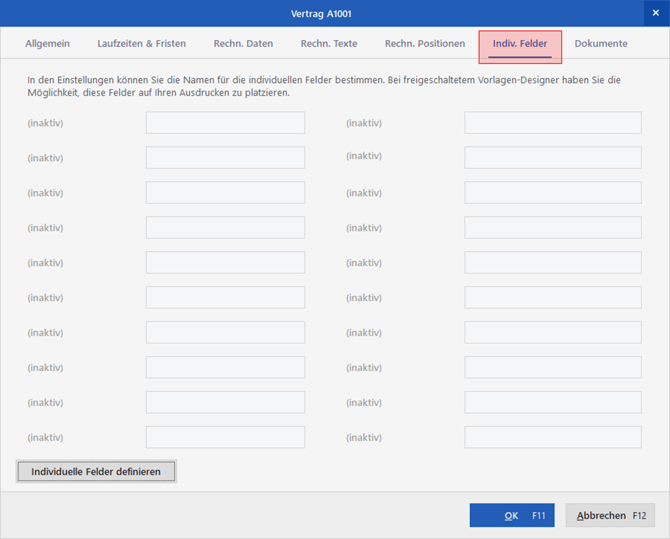Click the last input field in left column
670x539 pixels.
(225, 438)
